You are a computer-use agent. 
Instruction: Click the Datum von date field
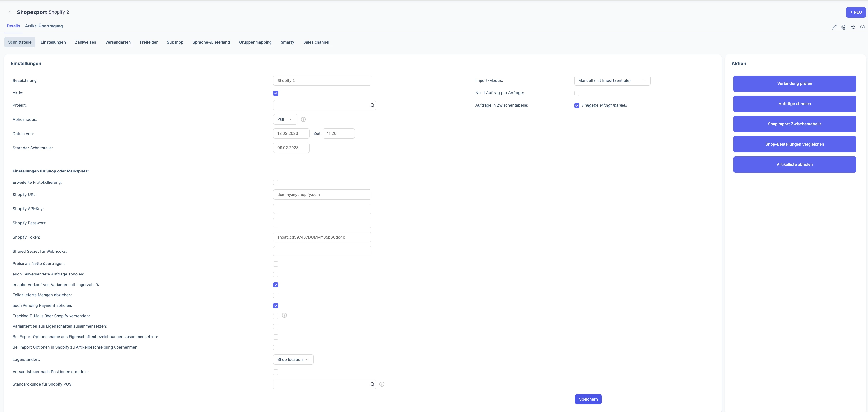pos(291,134)
